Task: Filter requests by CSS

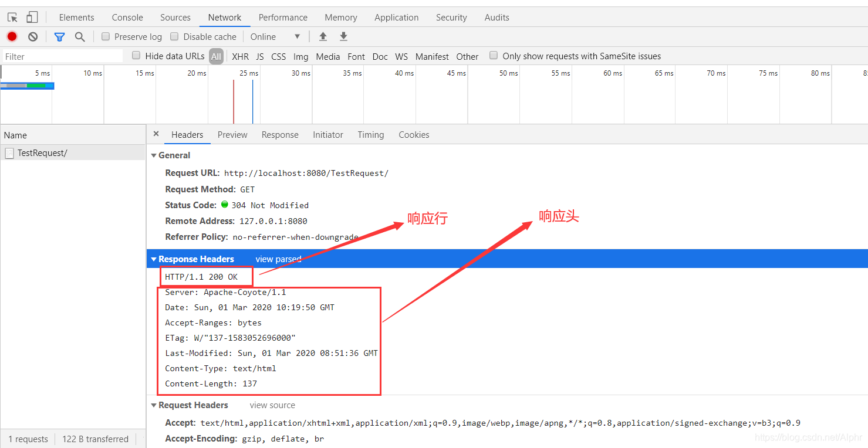Action: [x=279, y=56]
